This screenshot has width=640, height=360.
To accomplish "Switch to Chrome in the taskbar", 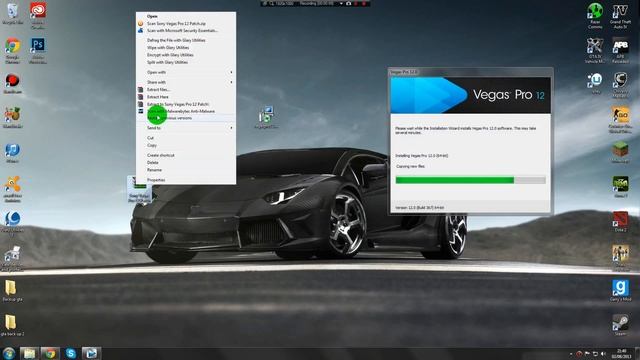I will (50, 353).
